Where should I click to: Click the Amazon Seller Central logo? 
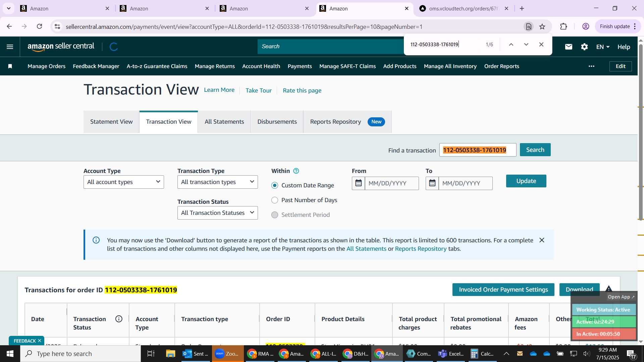pos(61,47)
